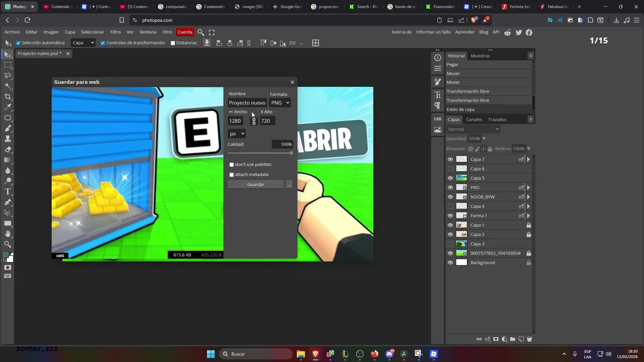Screen dimensions: 644x362
Task: Click the export download arrow icon
Action: point(207,43)
